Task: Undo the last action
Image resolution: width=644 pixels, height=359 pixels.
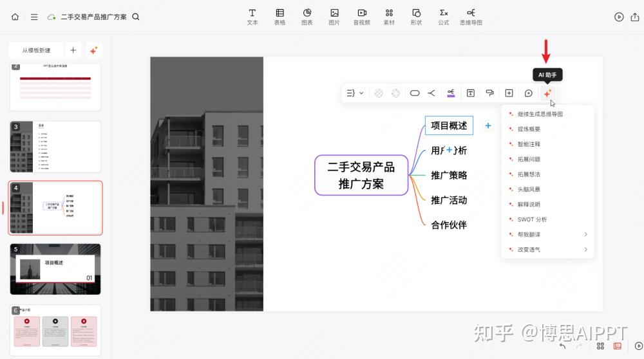Action: click(563, 346)
